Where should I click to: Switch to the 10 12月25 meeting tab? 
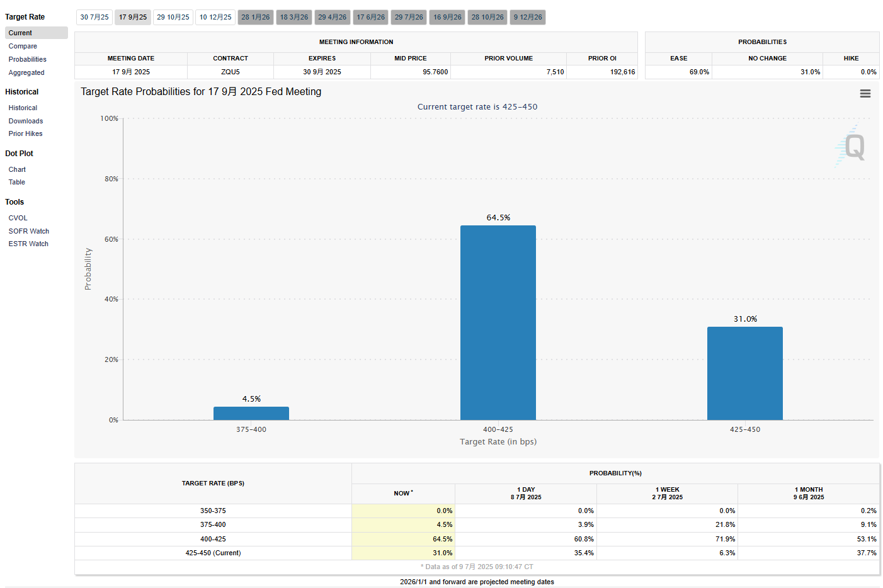click(x=215, y=17)
